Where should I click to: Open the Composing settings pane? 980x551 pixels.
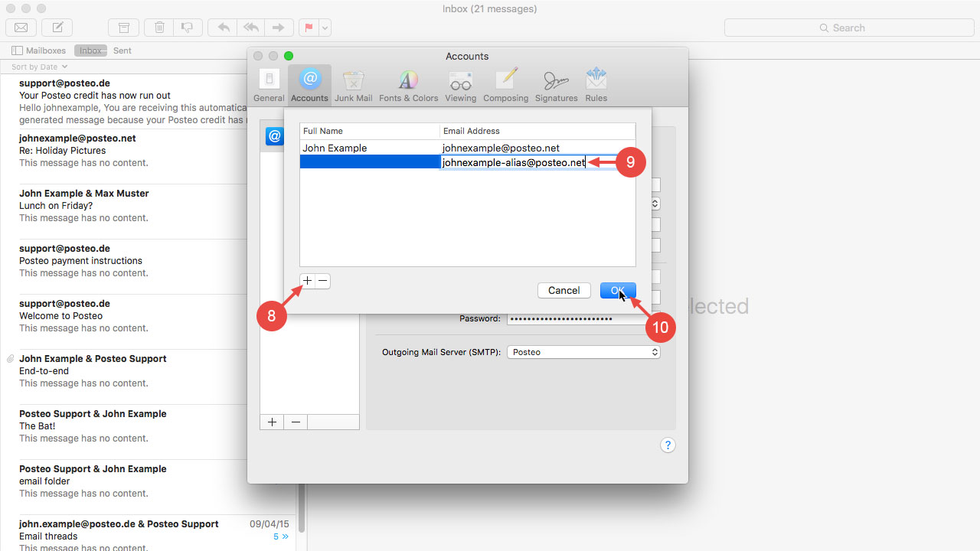505,84
